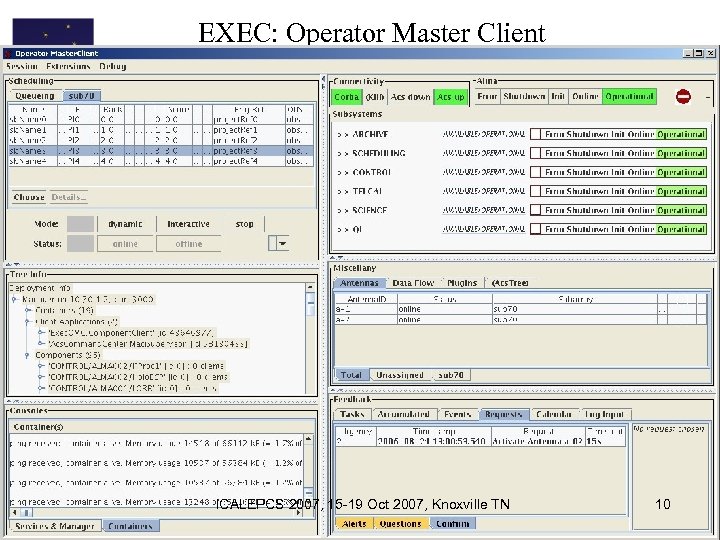Select the Requests feedback tab
The height and width of the screenshot is (540, 720).
coord(504,414)
